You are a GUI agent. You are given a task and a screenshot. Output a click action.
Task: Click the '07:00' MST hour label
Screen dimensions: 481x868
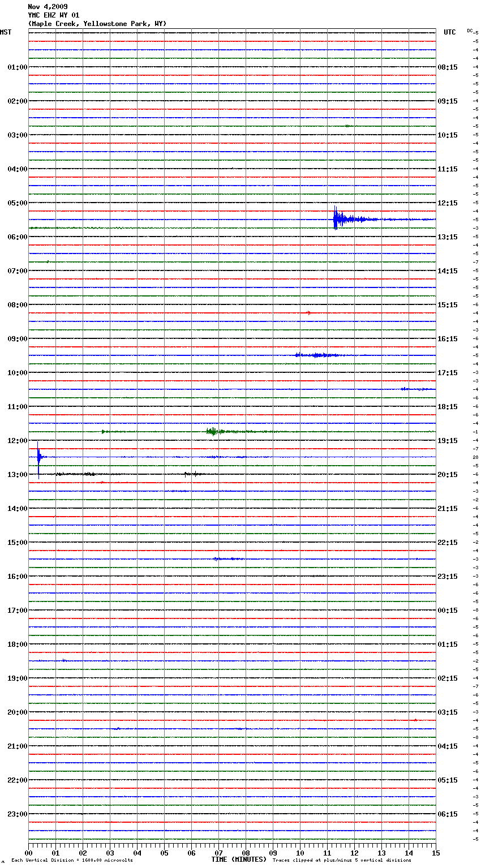(18, 271)
